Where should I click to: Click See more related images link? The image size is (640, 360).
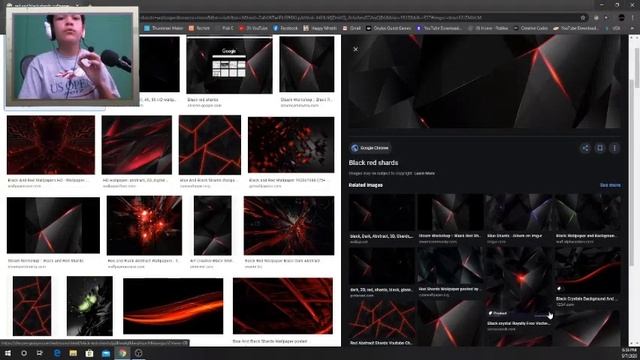[610, 185]
